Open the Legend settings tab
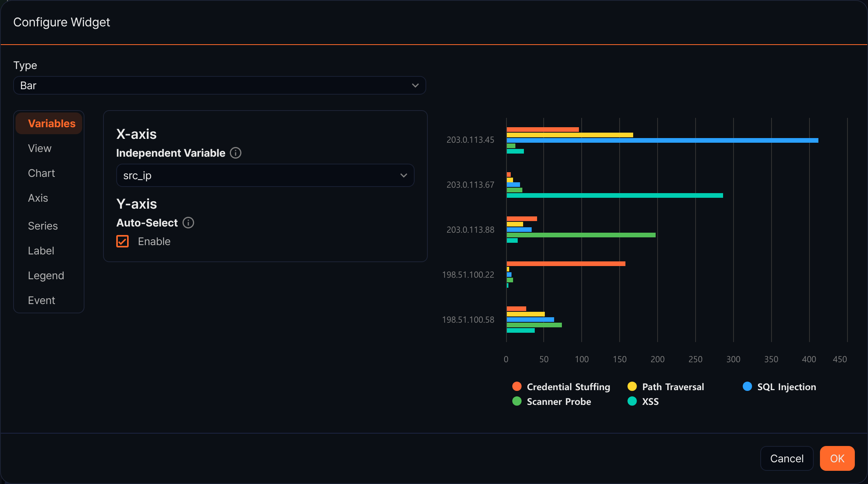The height and width of the screenshot is (484, 868). point(46,275)
